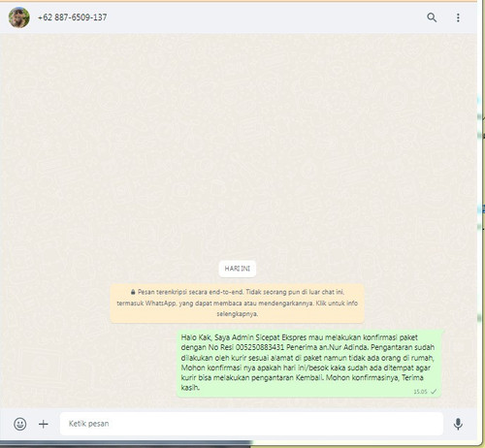Screen dimensions: 485x448
Task: Open the contact profile picture
Action: [x=19, y=17]
